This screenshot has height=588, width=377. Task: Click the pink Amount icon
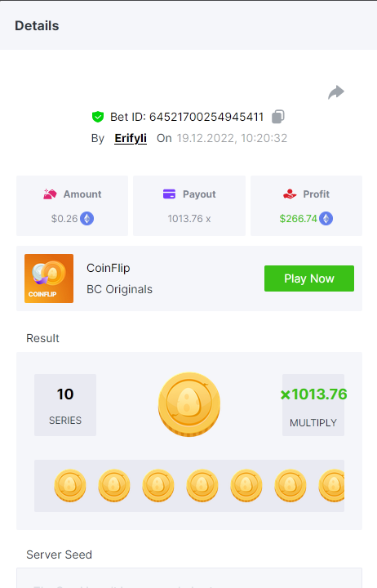coord(50,194)
